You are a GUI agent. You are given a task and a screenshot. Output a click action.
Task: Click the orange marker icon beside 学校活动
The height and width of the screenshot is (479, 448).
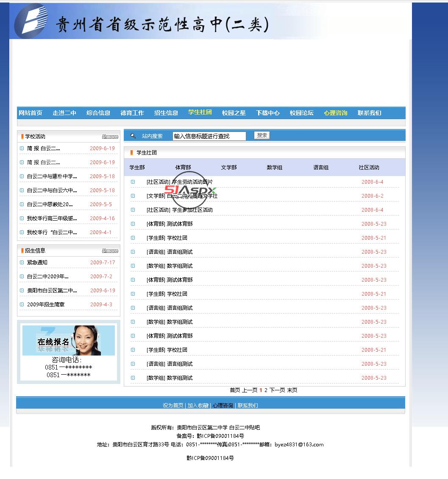pyautogui.click(x=22, y=137)
